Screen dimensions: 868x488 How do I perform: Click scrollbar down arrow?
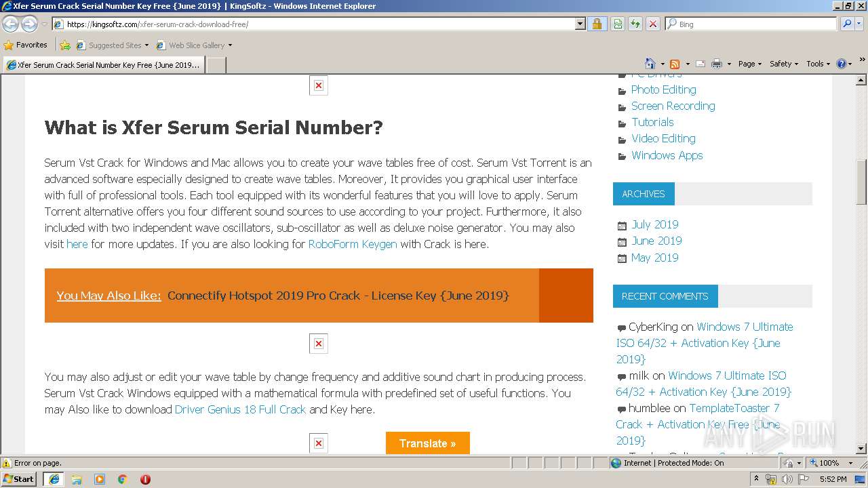pos(861,448)
